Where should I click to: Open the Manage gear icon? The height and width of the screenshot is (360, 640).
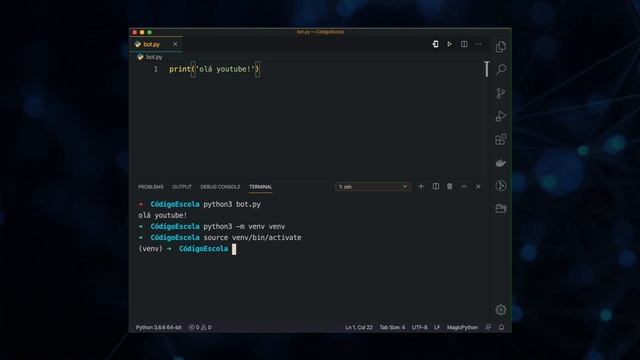(x=501, y=310)
